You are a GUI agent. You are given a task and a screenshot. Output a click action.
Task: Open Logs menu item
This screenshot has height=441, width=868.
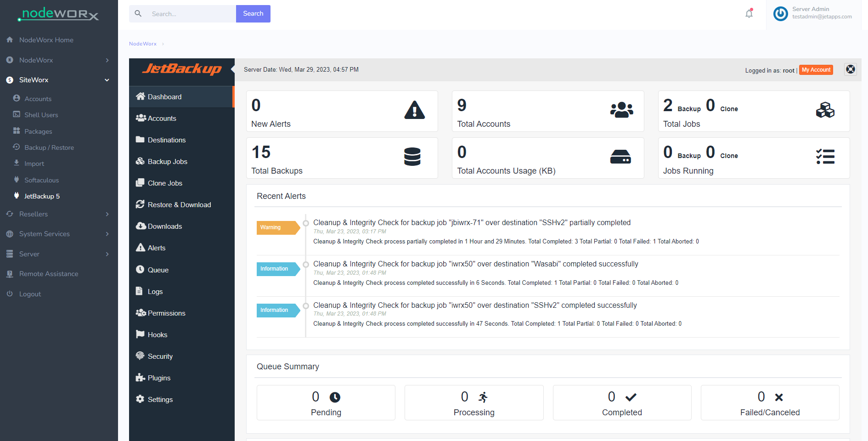coord(182,292)
